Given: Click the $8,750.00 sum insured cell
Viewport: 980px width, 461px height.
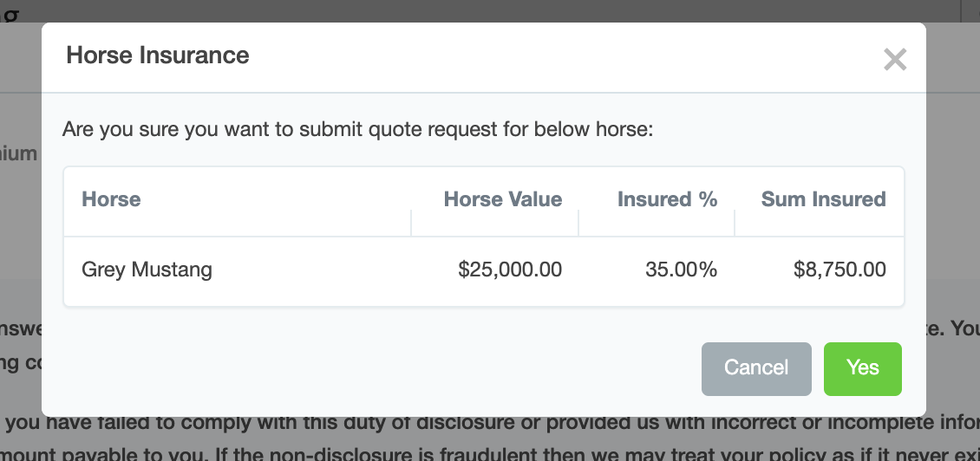Looking at the screenshot, I should click(840, 269).
